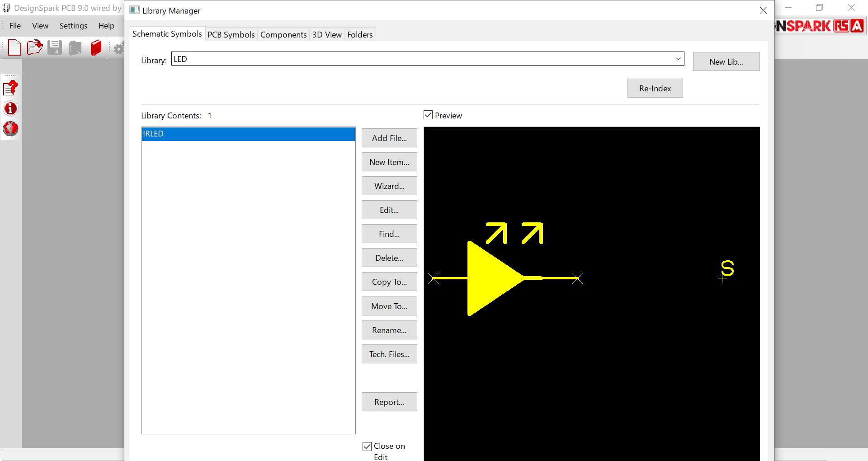
Task: Open the Settings menu
Action: pos(73,26)
